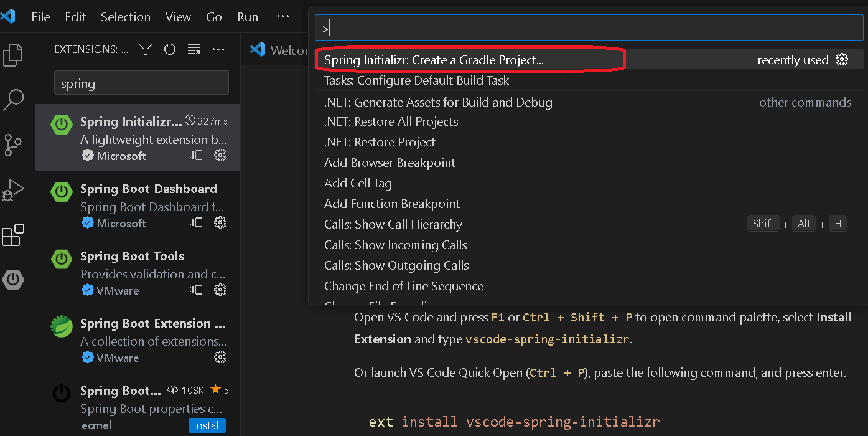Click the Microsoft publisher under Spring Initializr
The width and height of the screenshot is (868, 436).
click(121, 156)
